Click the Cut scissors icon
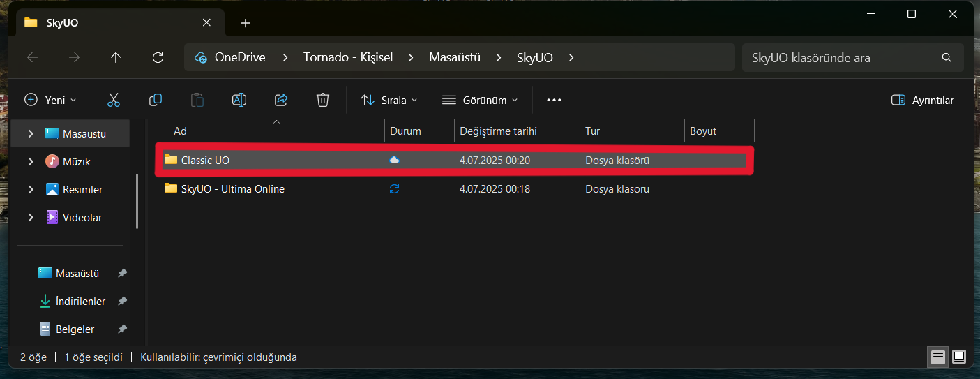The height and width of the screenshot is (379, 980). click(114, 100)
